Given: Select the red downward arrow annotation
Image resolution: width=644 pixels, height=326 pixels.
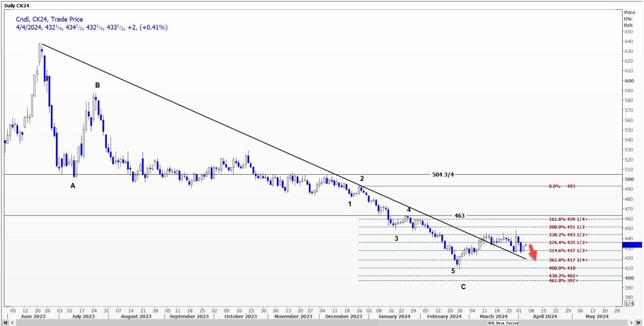Looking at the screenshot, I should pyautogui.click(x=533, y=252).
